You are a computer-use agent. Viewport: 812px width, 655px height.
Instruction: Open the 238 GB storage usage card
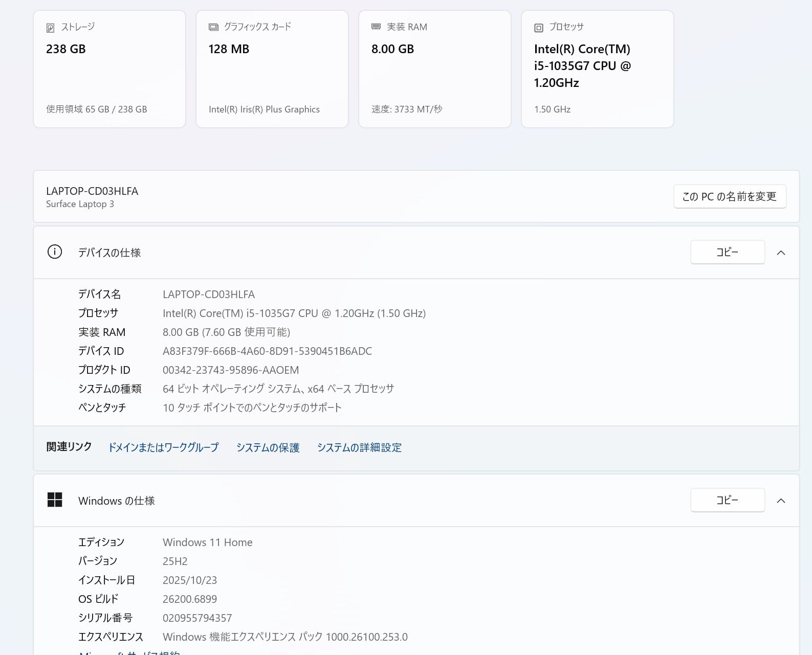point(109,69)
